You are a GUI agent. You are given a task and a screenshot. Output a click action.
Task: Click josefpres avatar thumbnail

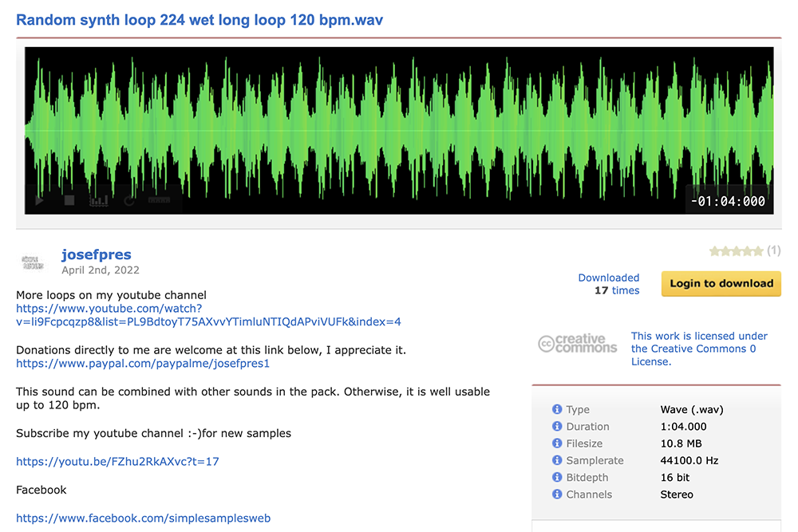[33, 262]
